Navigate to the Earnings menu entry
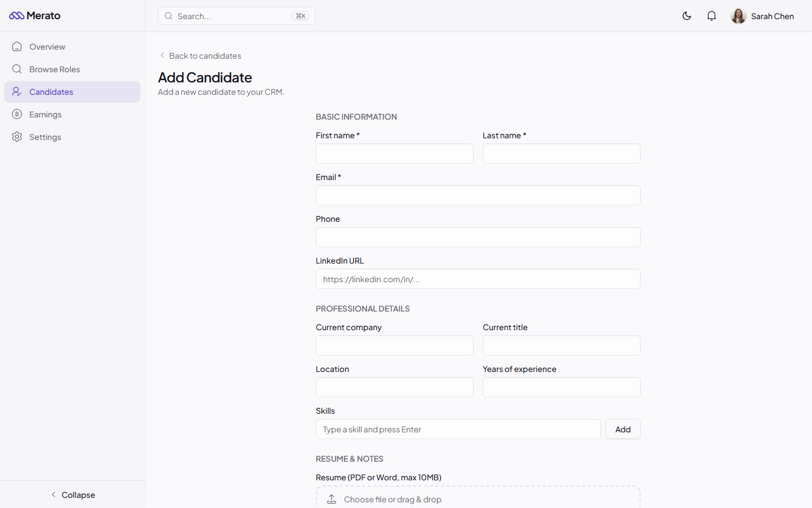The width and height of the screenshot is (812, 508). tap(46, 114)
